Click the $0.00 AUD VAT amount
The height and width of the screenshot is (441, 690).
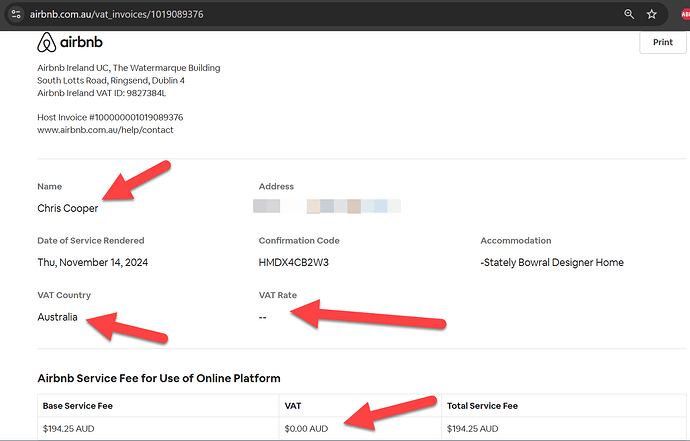click(306, 429)
